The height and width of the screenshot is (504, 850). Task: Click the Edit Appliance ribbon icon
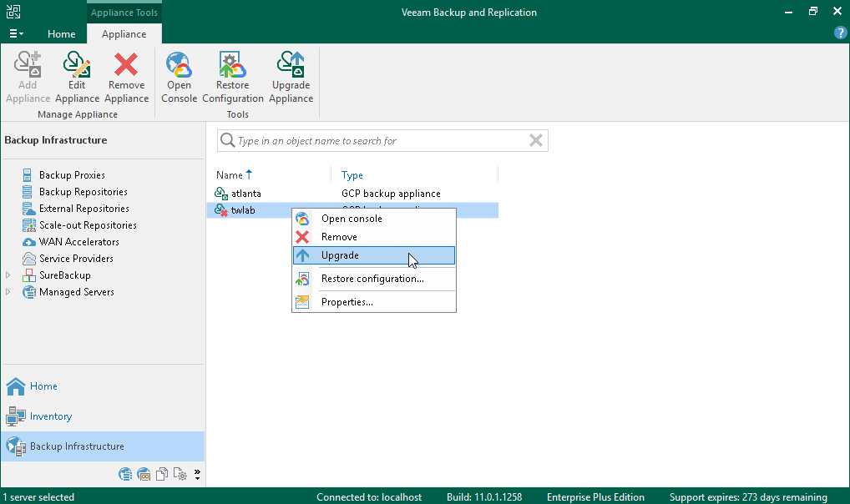77,64
